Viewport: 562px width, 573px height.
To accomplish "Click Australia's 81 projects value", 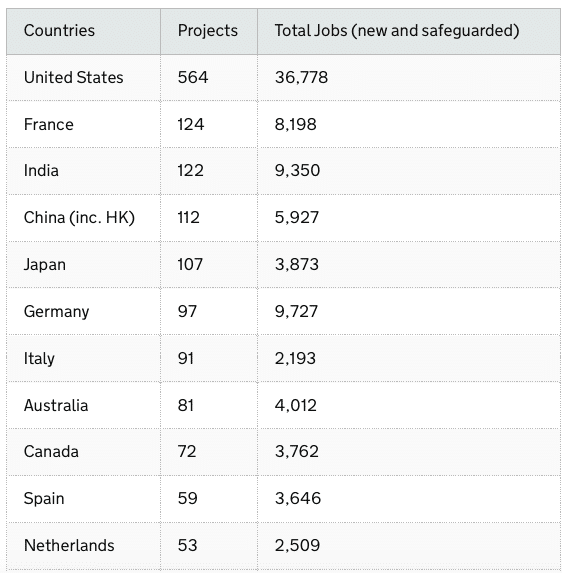I will pos(186,405).
